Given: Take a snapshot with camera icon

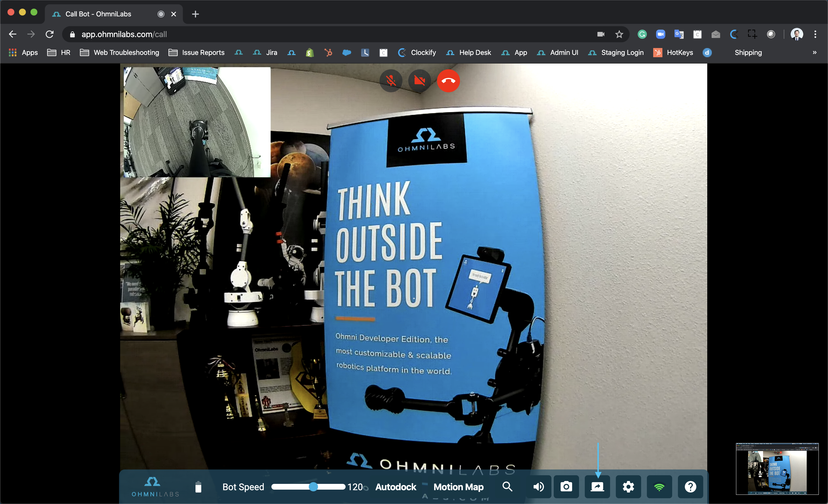Looking at the screenshot, I should pos(566,486).
